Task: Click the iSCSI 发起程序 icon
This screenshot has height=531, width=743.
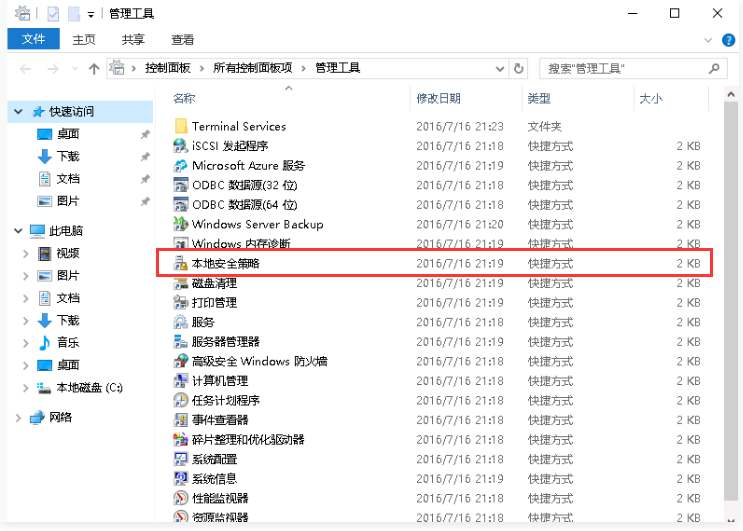Action: coord(181,146)
